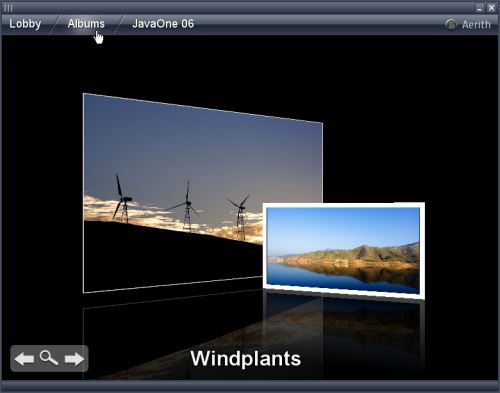Click the window grip icon in title bar

click(x=8, y=8)
